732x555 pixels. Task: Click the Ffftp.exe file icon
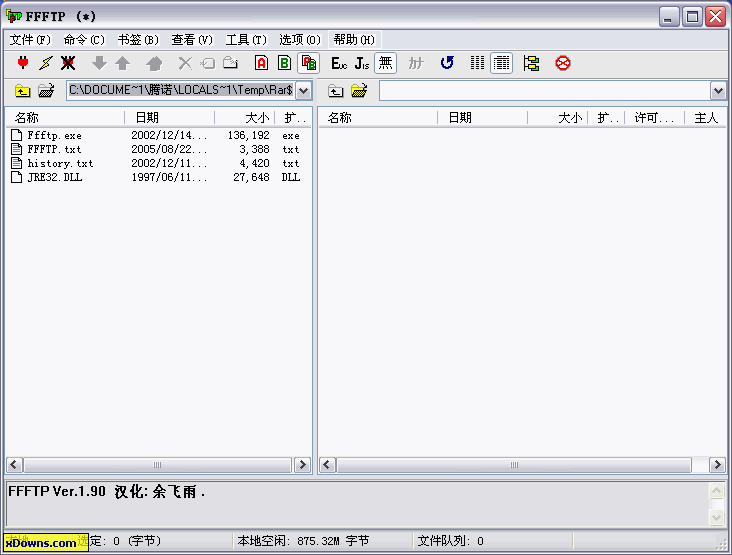(17, 135)
